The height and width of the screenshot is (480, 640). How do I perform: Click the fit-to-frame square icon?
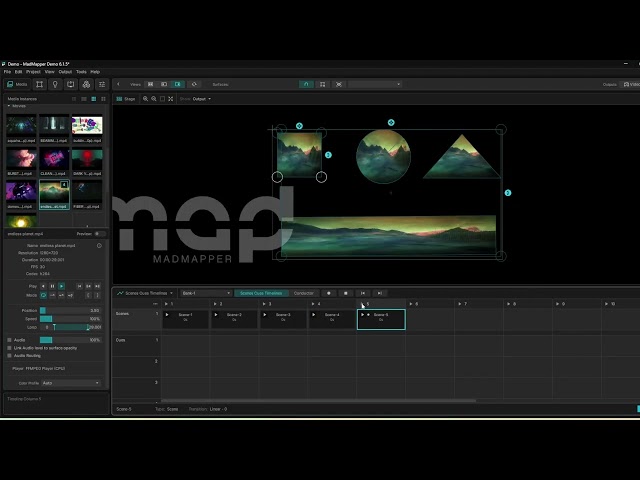(162, 99)
